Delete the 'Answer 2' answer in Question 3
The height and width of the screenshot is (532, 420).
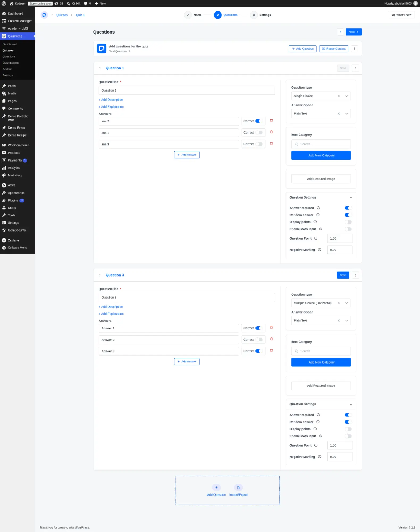click(x=271, y=339)
